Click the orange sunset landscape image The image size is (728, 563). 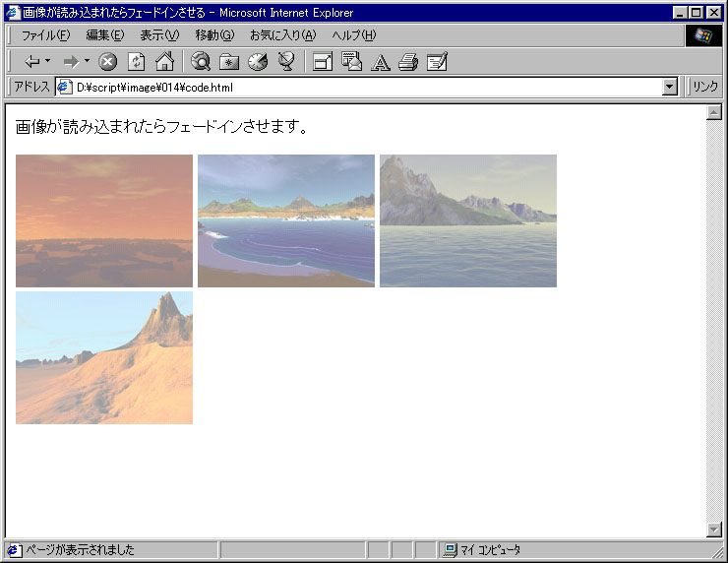pyautogui.click(x=104, y=220)
